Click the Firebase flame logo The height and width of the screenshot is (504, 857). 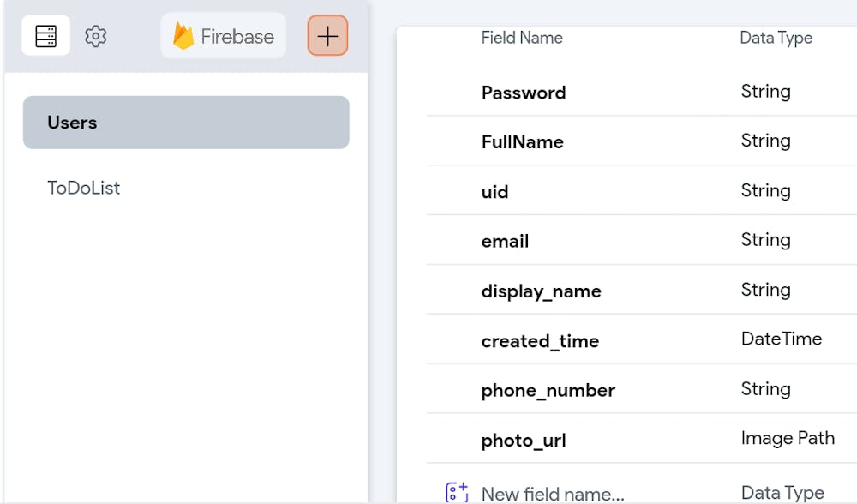183,36
